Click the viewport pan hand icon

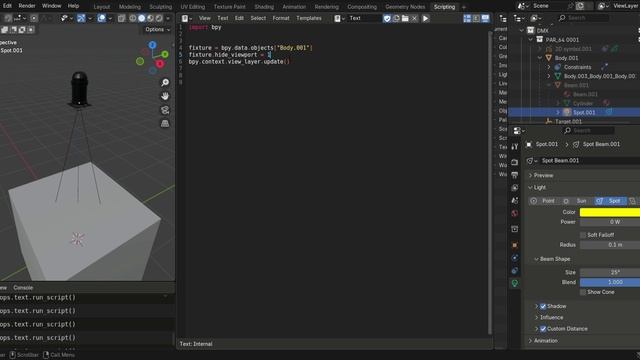pyautogui.click(x=165, y=96)
